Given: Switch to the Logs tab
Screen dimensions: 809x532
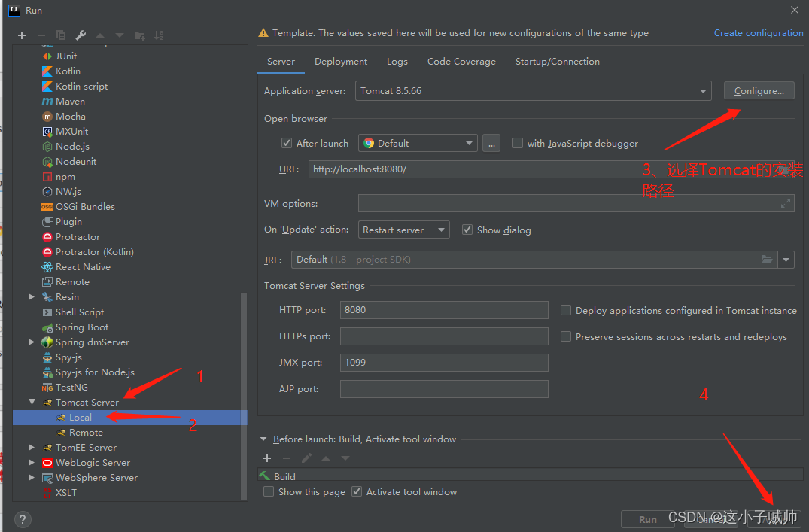Looking at the screenshot, I should [x=397, y=62].
